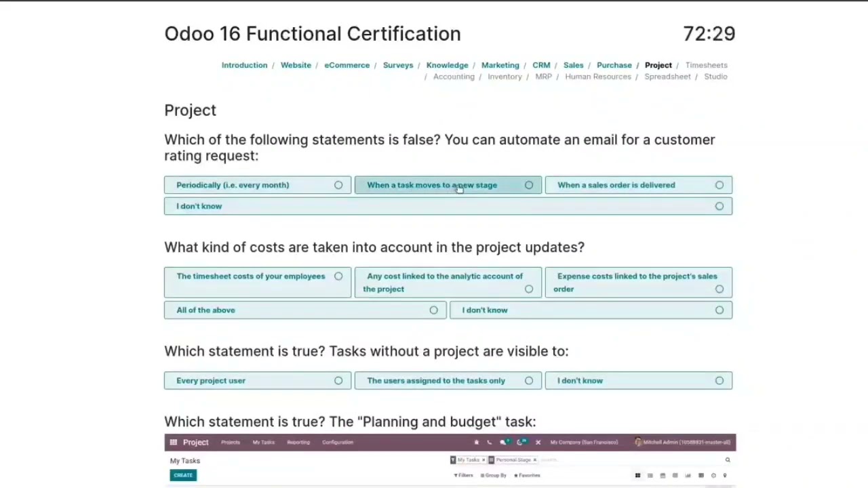Choose 'The users assigned to the tasks only'
The image size is (868, 488).
click(x=448, y=381)
